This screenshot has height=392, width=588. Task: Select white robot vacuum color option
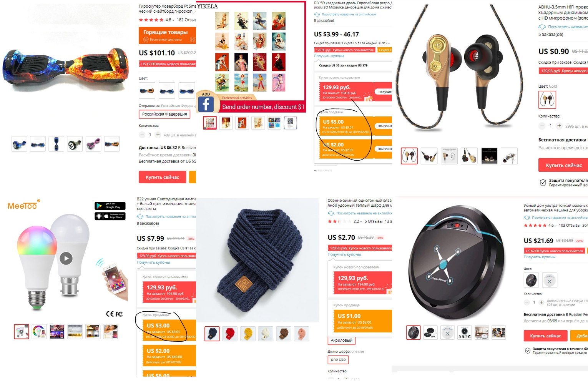click(550, 281)
